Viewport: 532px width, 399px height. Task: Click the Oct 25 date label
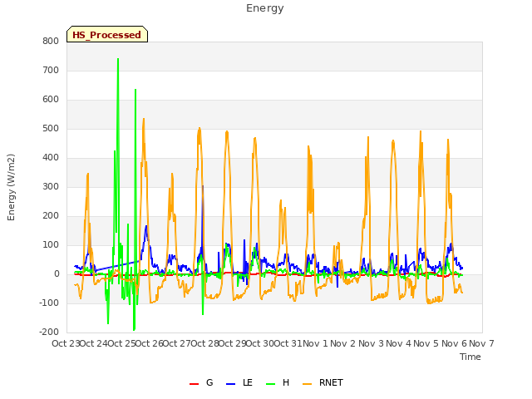121,343
